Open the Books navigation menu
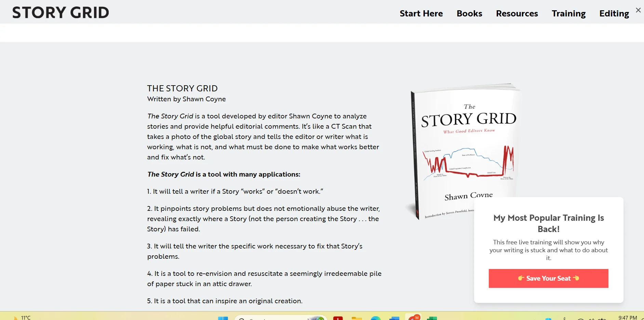644x320 pixels. 469,13
